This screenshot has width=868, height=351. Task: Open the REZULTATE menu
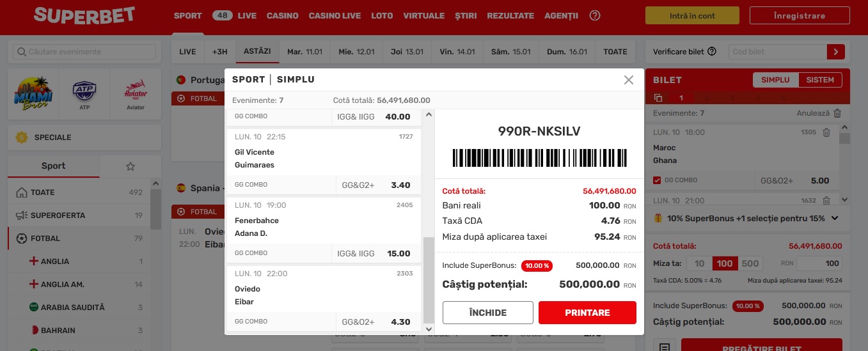[x=510, y=15]
